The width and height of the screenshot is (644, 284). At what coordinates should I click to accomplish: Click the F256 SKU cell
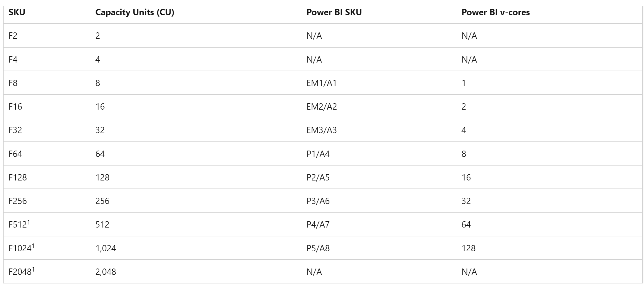click(x=18, y=201)
